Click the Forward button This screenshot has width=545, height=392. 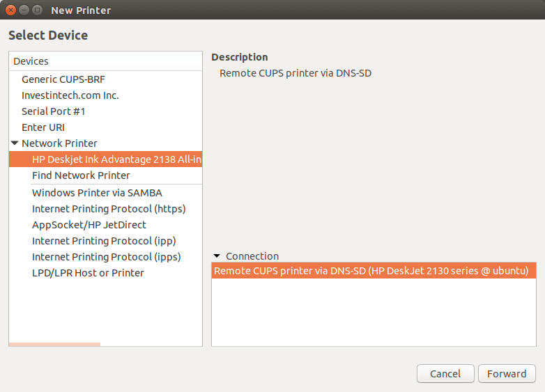click(x=507, y=374)
